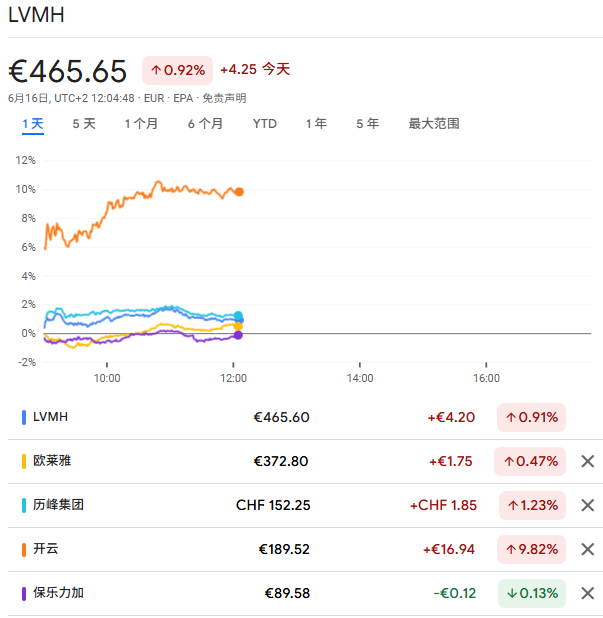Click the €465.60 price in LVMH row
This screenshot has width=603, height=618.
[281, 417]
